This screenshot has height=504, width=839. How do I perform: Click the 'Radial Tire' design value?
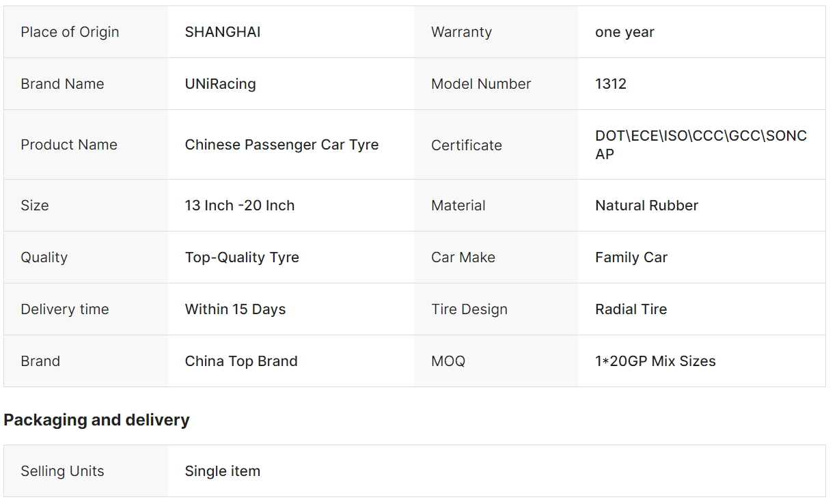(x=631, y=309)
